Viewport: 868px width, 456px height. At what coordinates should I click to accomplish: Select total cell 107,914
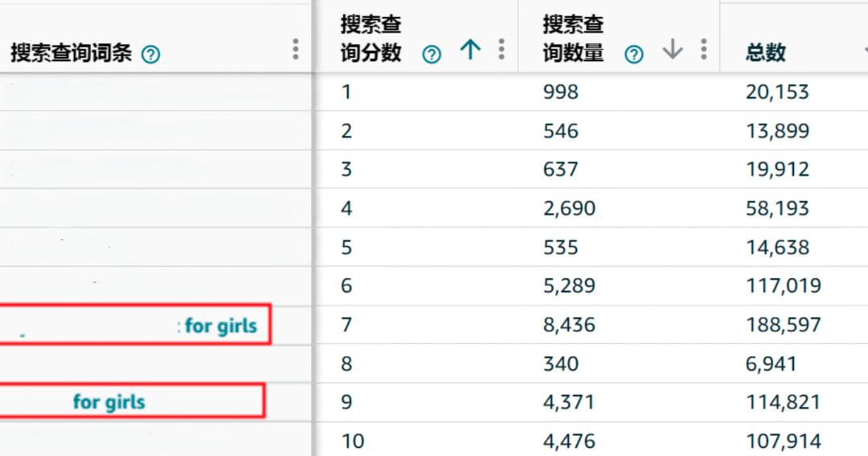click(784, 441)
